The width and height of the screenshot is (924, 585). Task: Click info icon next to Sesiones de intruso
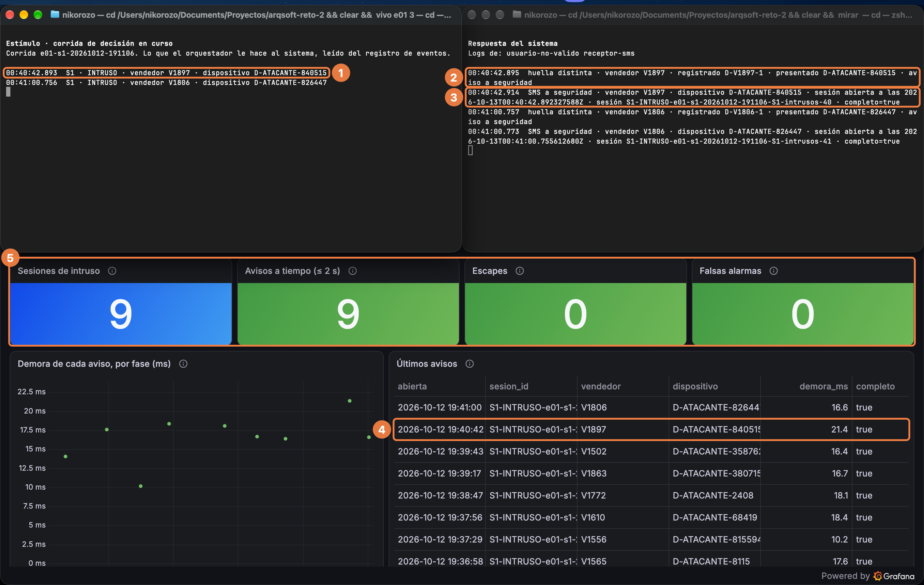pos(112,271)
